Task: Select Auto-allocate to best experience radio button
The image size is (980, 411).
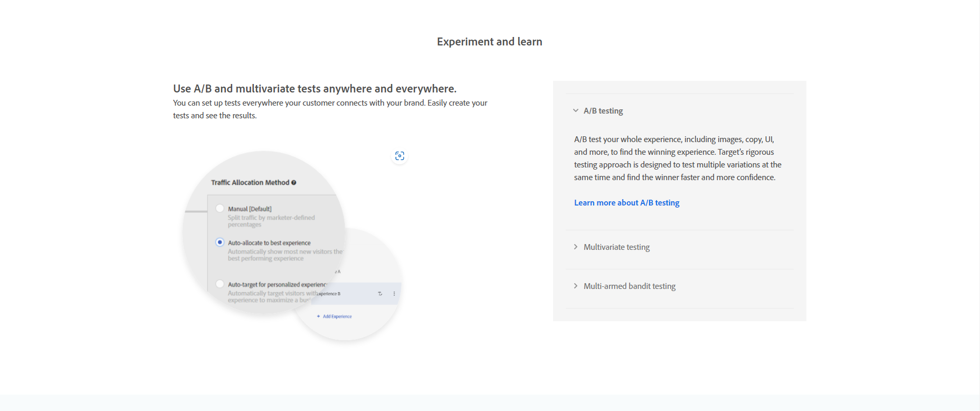Action: pyautogui.click(x=220, y=242)
